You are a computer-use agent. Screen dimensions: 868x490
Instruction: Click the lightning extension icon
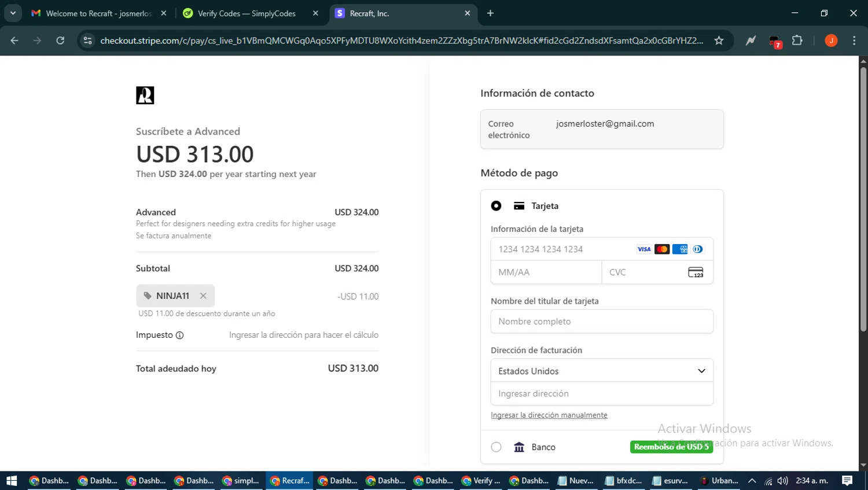tap(751, 40)
